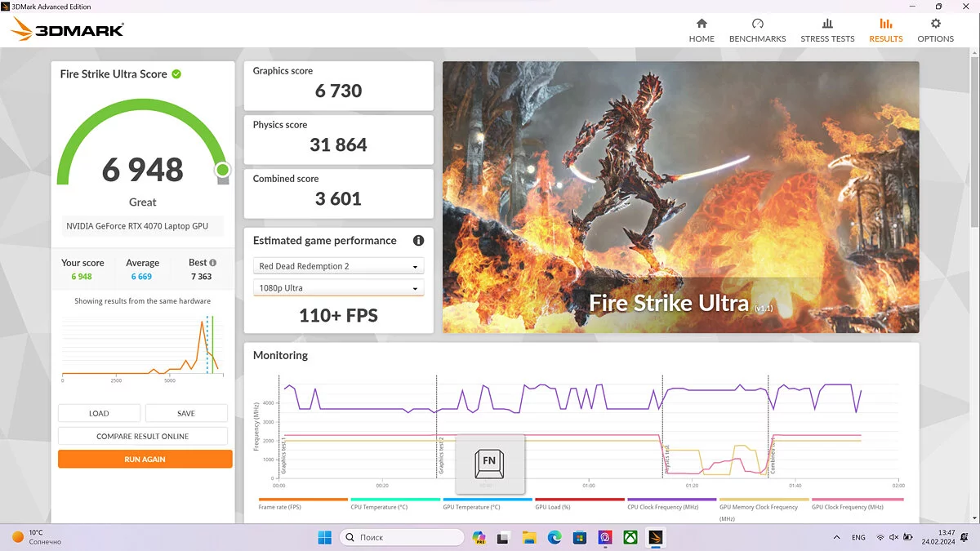The image size is (980, 551).
Task: Click info icon next to Best score
Action: (213, 263)
